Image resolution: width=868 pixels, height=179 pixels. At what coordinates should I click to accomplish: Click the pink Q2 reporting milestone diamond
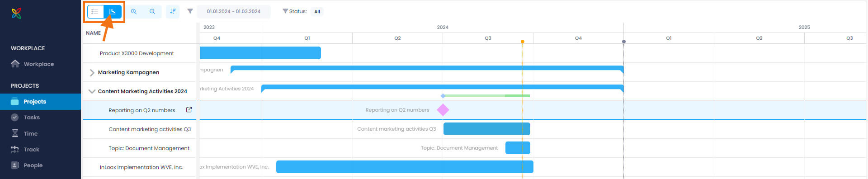coord(443,110)
